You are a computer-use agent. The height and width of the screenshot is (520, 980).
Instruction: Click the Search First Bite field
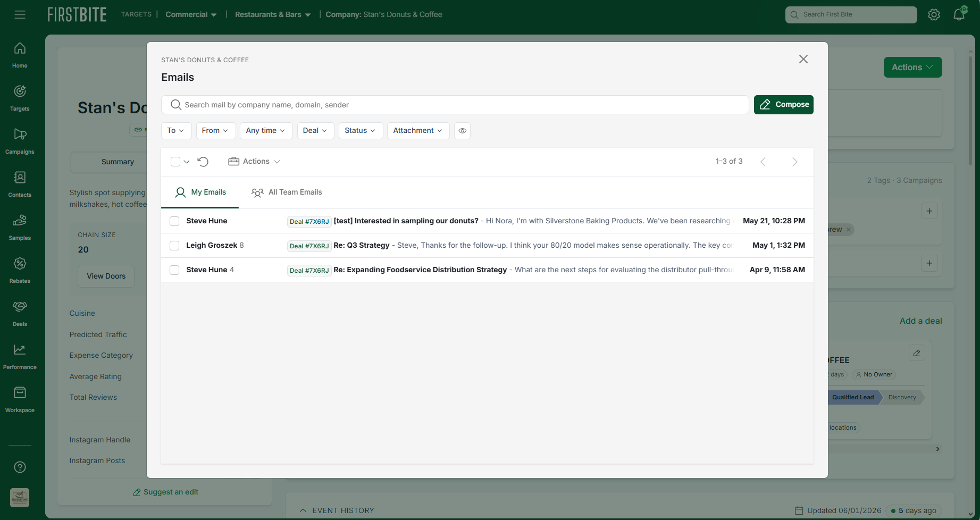click(x=851, y=15)
